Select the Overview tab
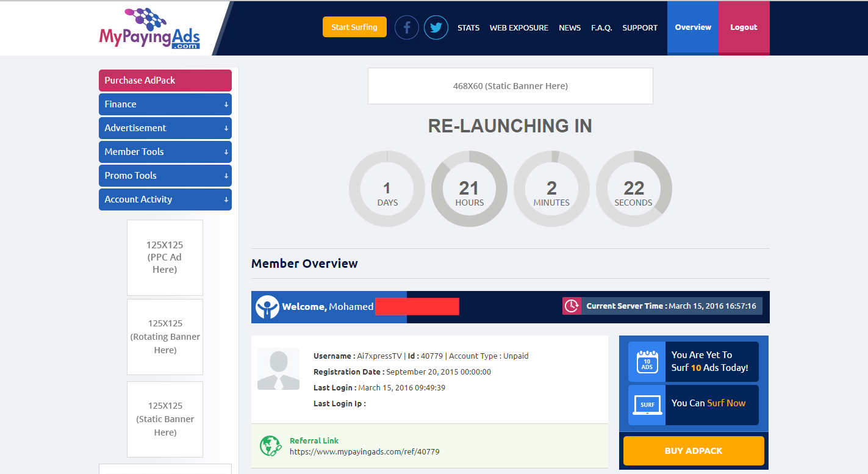Image resolution: width=868 pixels, height=474 pixels. [693, 27]
